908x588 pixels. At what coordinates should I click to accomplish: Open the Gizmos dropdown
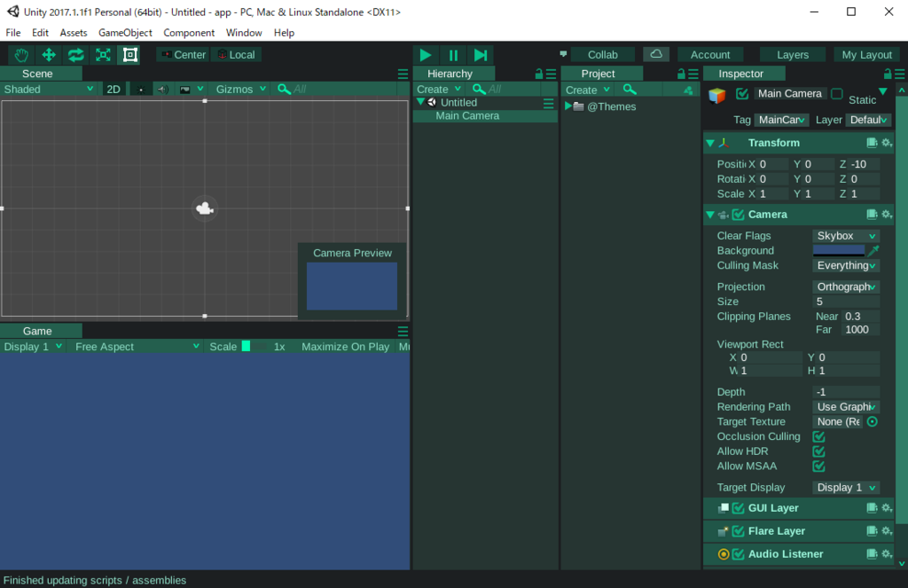coord(240,90)
